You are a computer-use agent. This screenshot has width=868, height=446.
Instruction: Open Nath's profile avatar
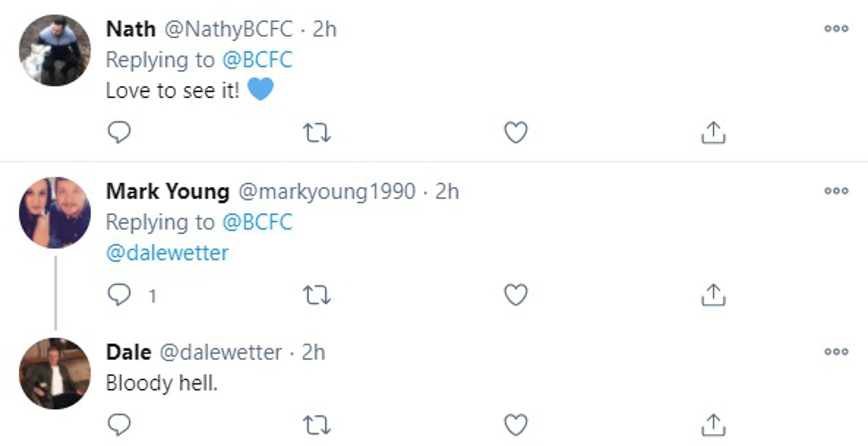click(x=55, y=50)
